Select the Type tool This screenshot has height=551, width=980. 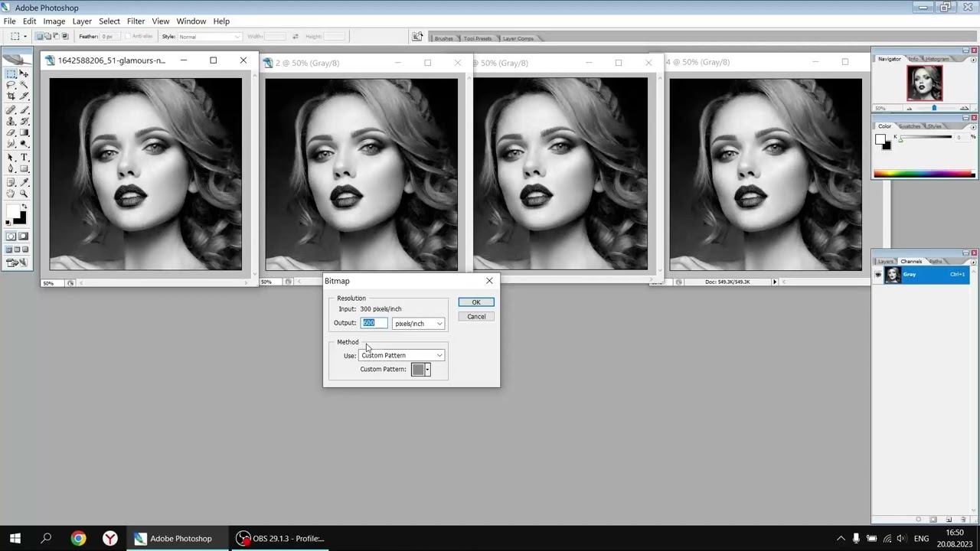pyautogui.click(x=24, y=157)
